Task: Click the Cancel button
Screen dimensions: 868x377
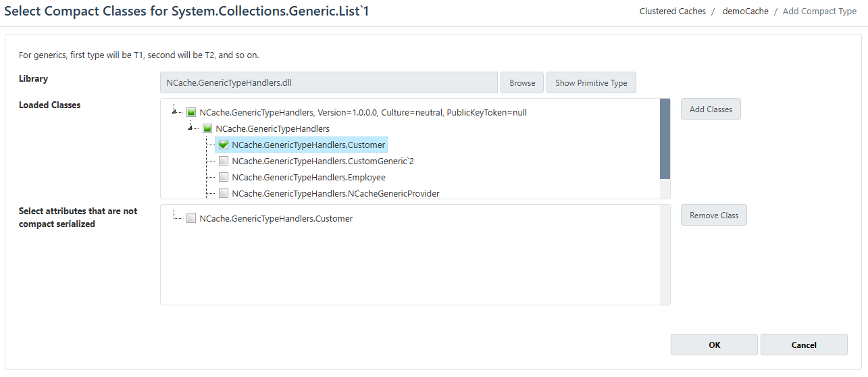Action: coord(804,345)
